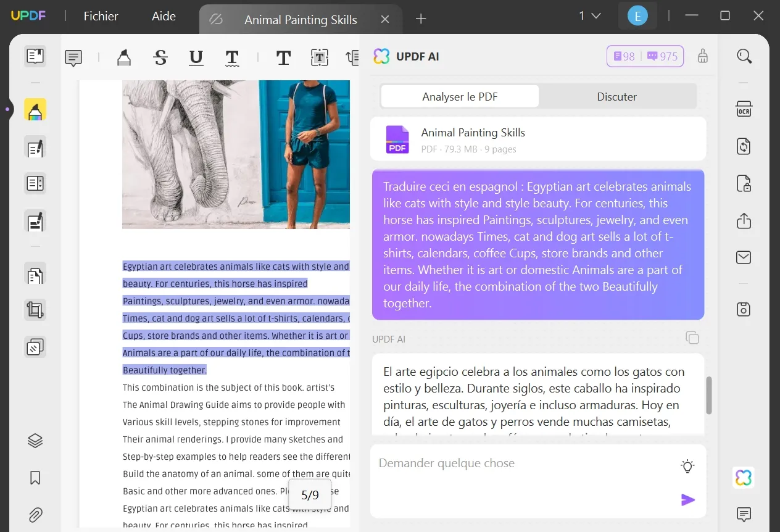Switch to the Discuter tab
The image size is (780, 532).
click(x=616, y=96)
